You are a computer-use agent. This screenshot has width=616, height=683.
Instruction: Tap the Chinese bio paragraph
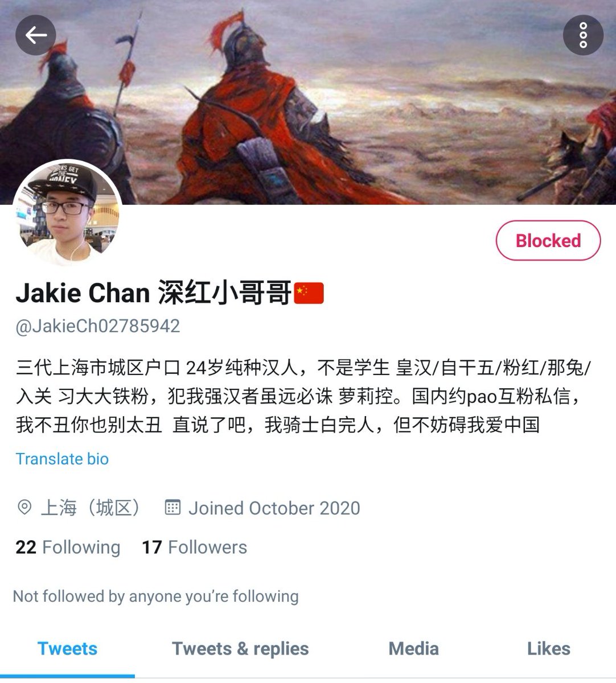(x=303, y=396)
